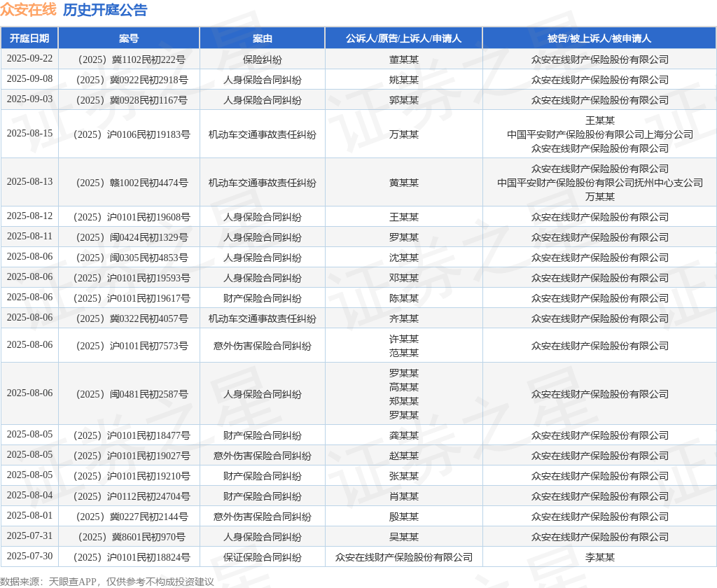Viewport: 717px width, 588px height.
Task: Click the 保证保险合同纠纷 case cause cell
Action: [263, 557]
